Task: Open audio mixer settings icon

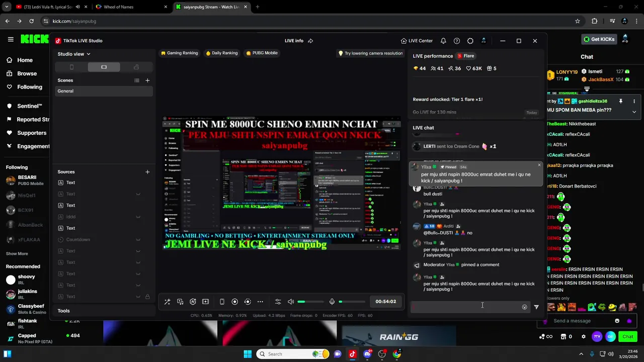Action: [278, 302]
